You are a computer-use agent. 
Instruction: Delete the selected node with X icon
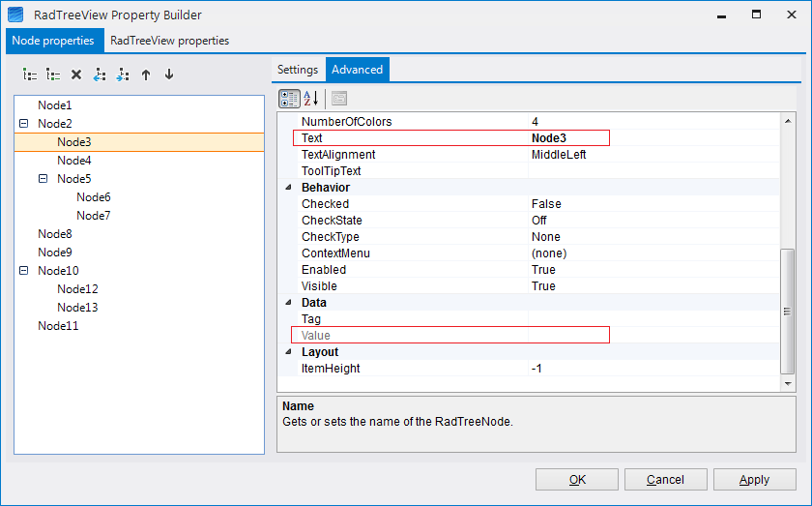point(76,74)
